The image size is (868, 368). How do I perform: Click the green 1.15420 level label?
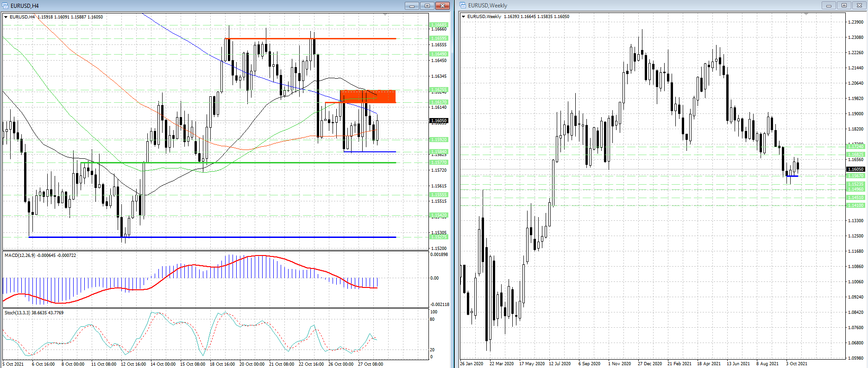[x=439, y=215]
